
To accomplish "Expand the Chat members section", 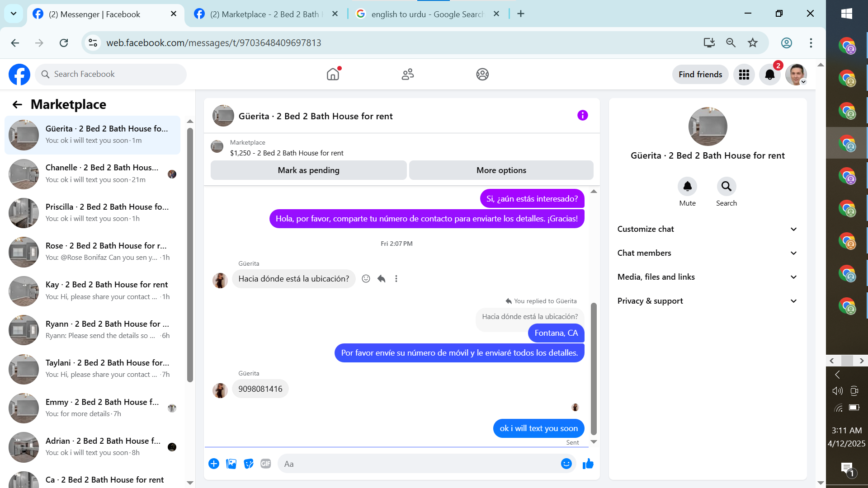I will tap(708, 253).
